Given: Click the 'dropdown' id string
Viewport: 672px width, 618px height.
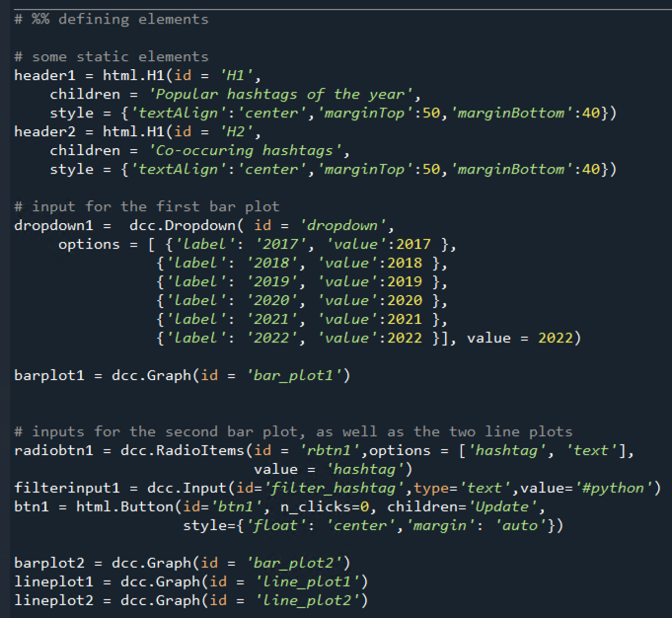Looking at the screenshot, I should 342,226.
